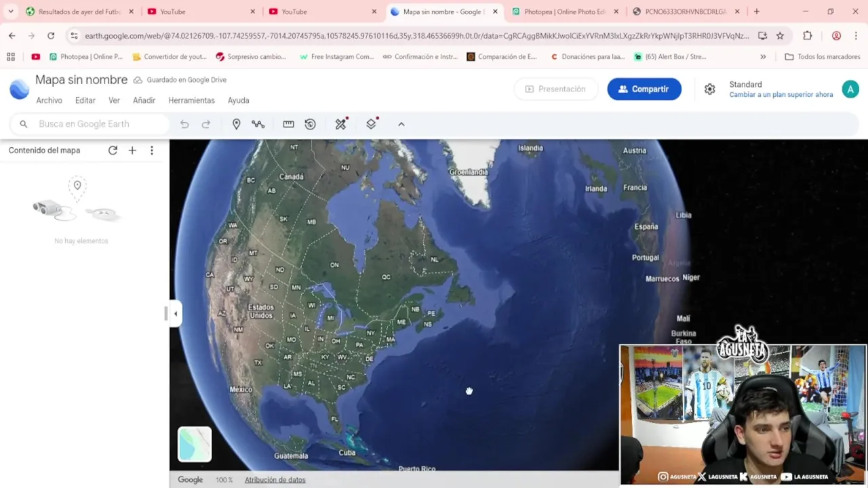Open the account avatar A
The width and height of the screenshot is (868, 488).
850,89
